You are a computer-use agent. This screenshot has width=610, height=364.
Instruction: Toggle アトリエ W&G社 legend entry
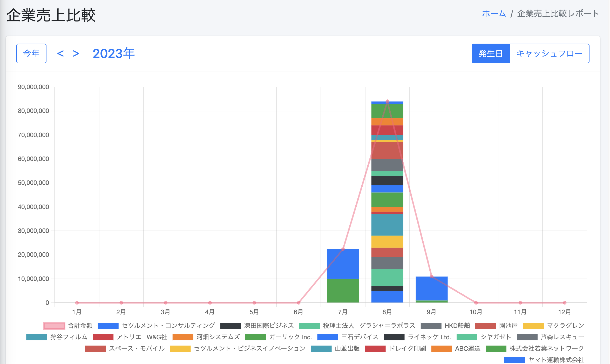tap(130, 337)
